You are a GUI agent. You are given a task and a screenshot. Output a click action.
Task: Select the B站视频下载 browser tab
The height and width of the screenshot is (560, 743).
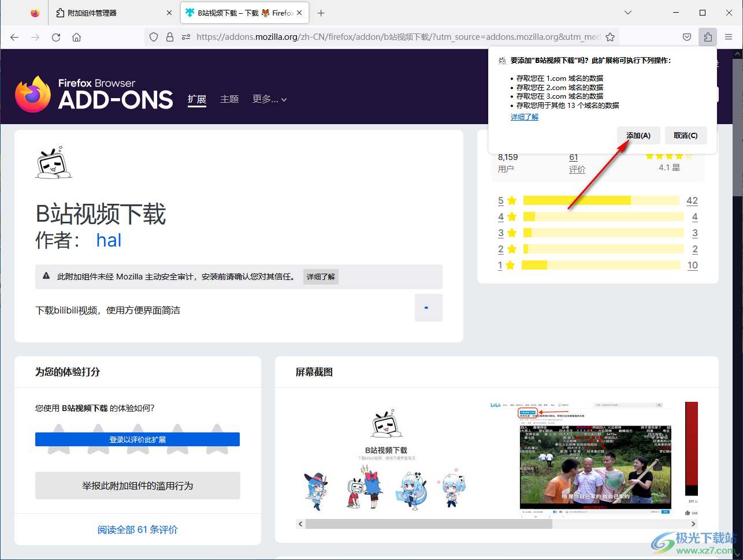(x=245, y=13)
